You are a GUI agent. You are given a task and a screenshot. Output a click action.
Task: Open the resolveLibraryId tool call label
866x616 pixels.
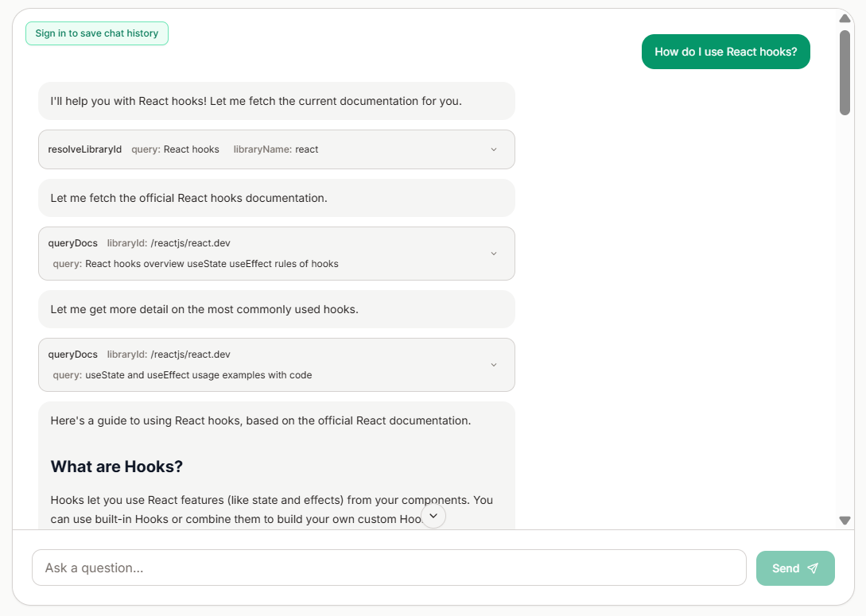coord(84,149)
